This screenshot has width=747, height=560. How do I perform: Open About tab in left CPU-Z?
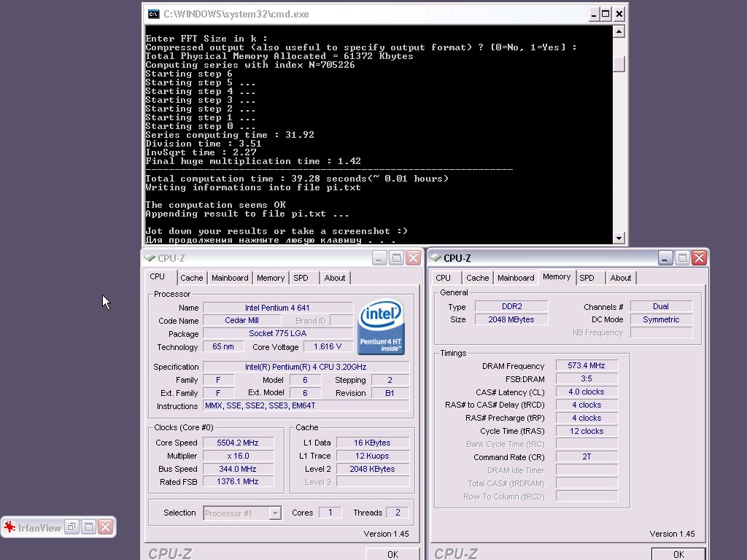[334, 278]
